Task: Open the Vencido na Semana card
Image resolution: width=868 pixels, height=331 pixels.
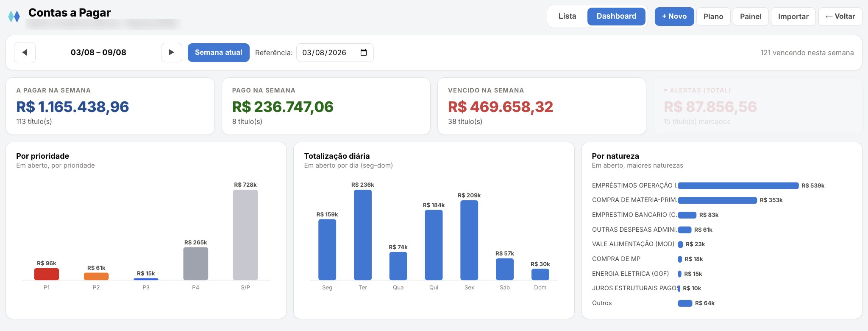Action: 542,106
